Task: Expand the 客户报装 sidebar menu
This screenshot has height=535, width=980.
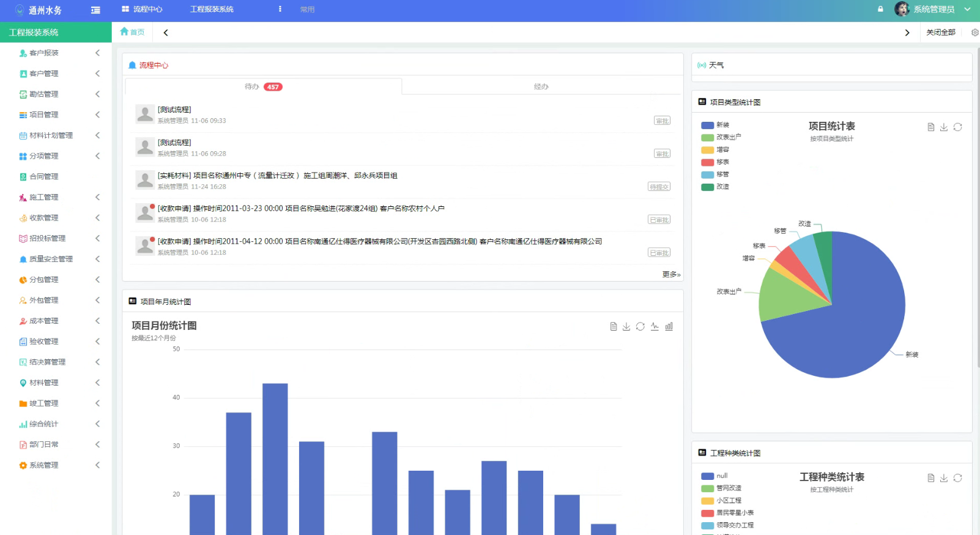Action: [x=56, y=53]
